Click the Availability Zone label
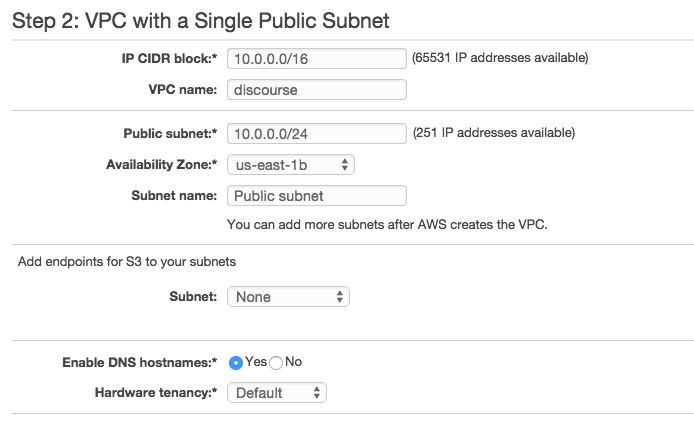Screen dimensions: 694x439 tap(162, 165)
